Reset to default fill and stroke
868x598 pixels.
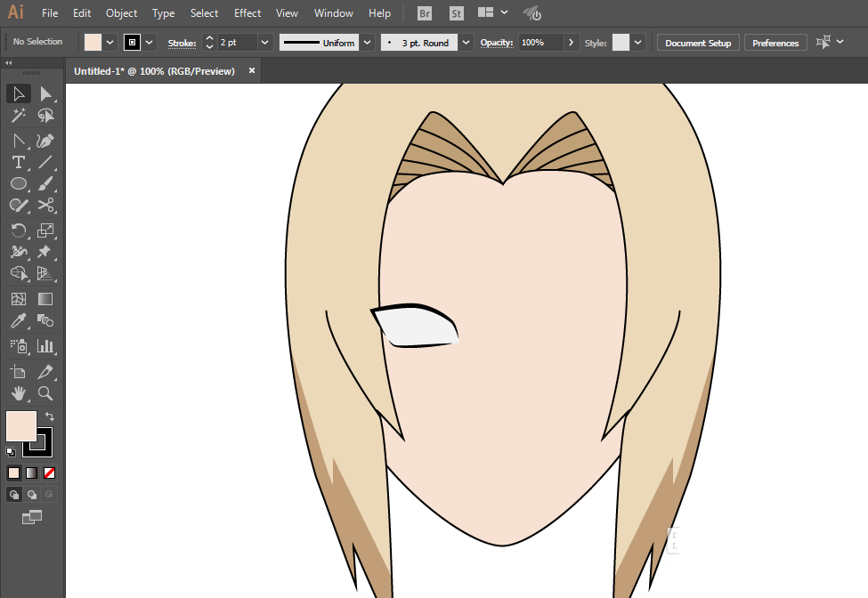point(11,452)
